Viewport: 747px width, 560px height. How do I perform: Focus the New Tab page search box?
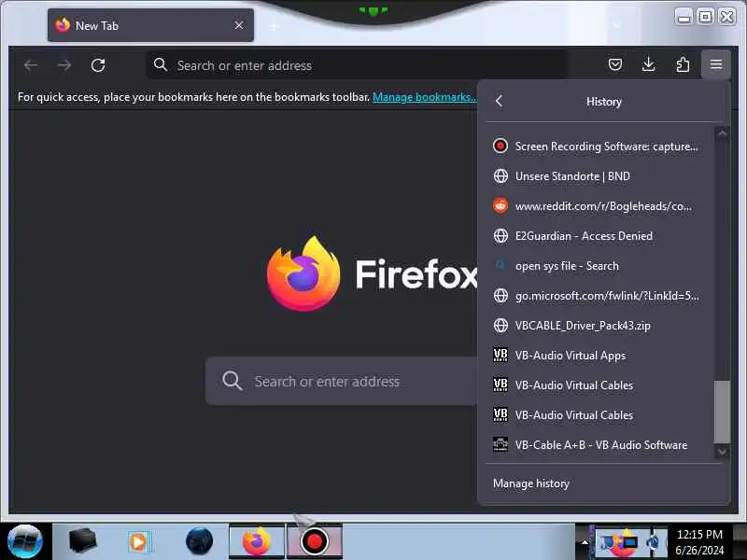click(x=341, y=381)
